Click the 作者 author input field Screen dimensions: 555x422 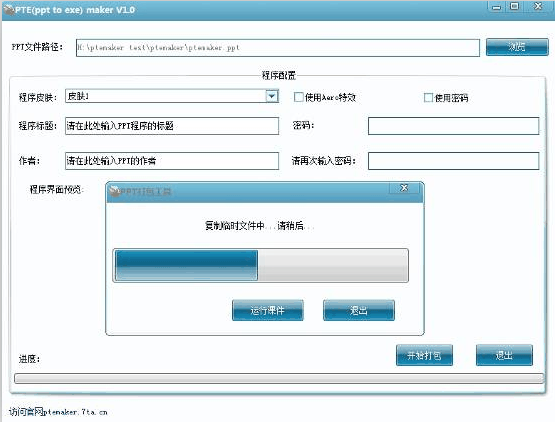point(172,161)
